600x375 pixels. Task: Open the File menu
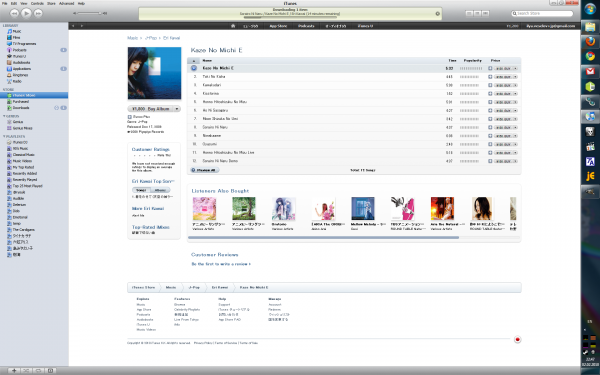click(5, 3)
